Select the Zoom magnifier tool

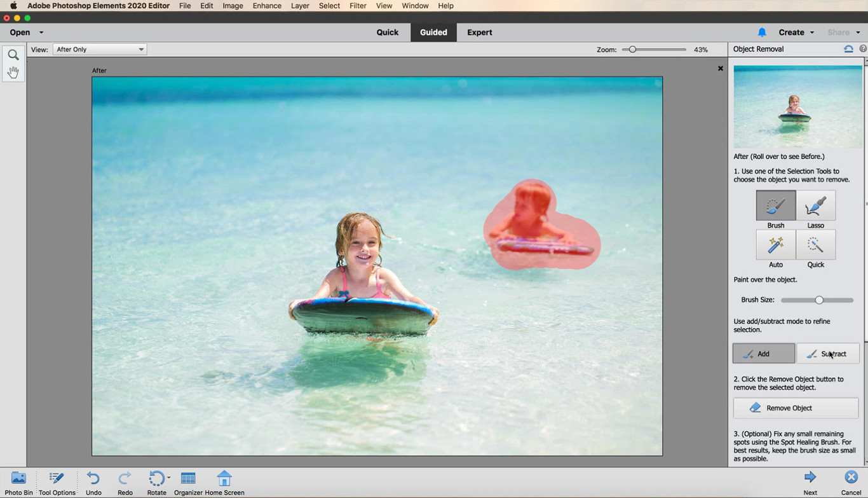pyautogui.click(x=13, y=55)
